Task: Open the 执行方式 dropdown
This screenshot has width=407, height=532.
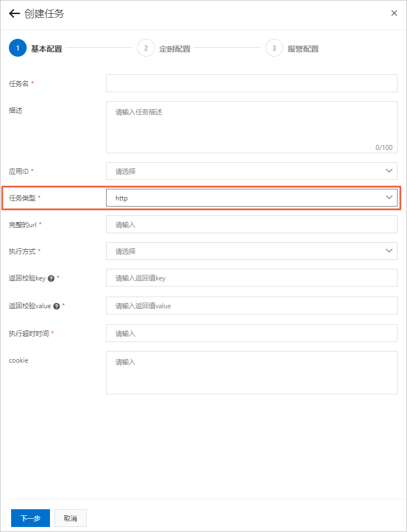Action: tap(252, 251)
